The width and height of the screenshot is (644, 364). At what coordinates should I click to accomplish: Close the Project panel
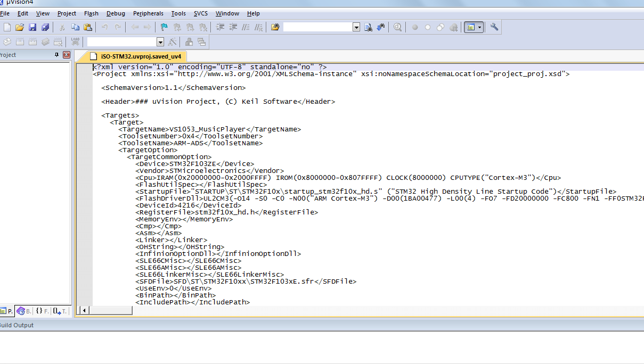(x=67, y=55)
